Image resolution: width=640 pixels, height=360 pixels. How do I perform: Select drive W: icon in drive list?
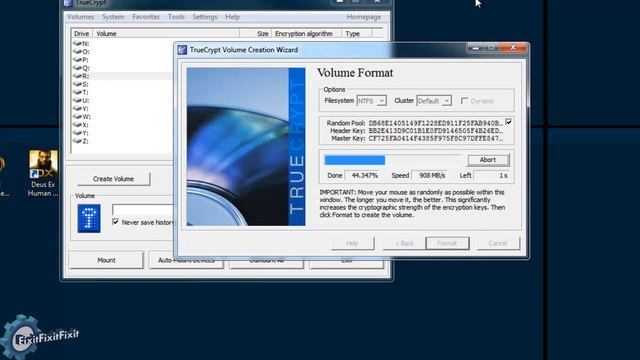click(x=77, y=117)
